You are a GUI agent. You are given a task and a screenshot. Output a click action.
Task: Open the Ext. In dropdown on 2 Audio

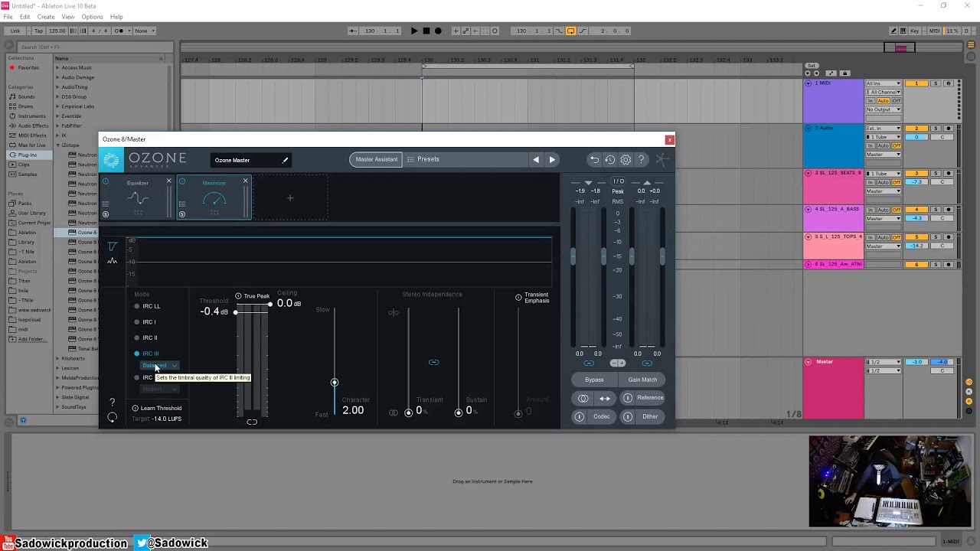(884, 129)
